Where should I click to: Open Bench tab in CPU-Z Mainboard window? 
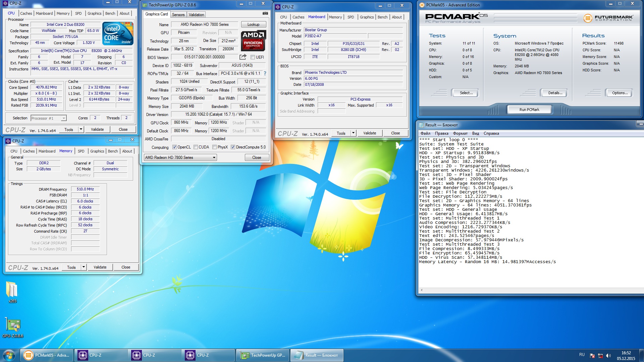pos(382,17)
